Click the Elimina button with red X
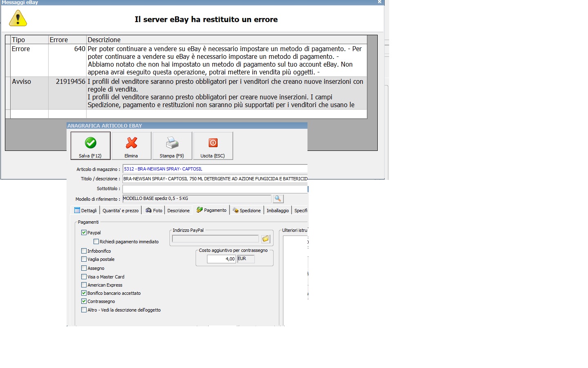 click(x=131, y=146)
